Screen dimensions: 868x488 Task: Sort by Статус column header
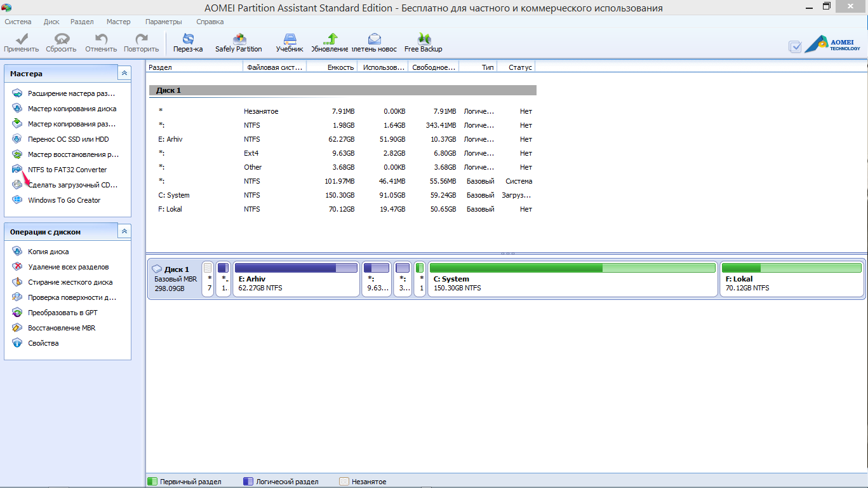click(516, 67)
